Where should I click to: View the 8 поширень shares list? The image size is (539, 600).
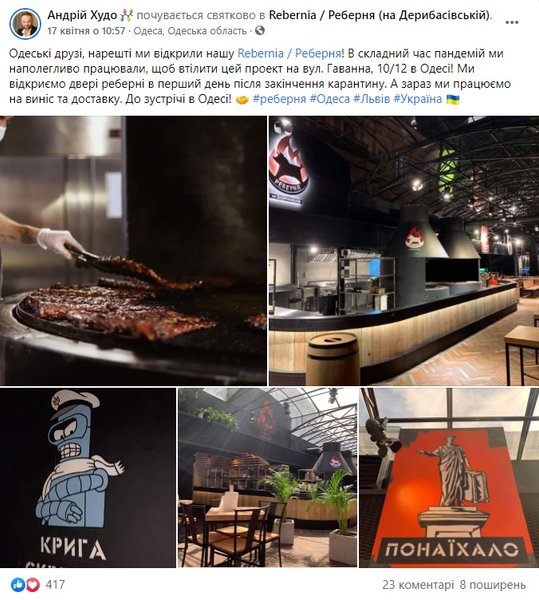[493, 585]
